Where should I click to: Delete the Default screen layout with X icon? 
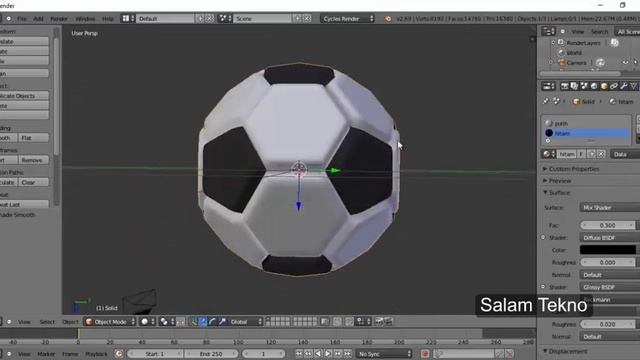(209, 19)
